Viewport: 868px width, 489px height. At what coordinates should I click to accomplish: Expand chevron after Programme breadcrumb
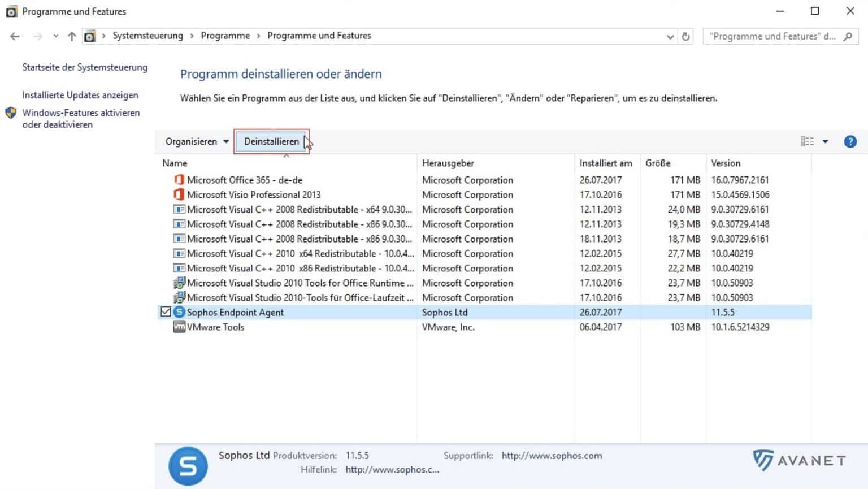[259, 36]
